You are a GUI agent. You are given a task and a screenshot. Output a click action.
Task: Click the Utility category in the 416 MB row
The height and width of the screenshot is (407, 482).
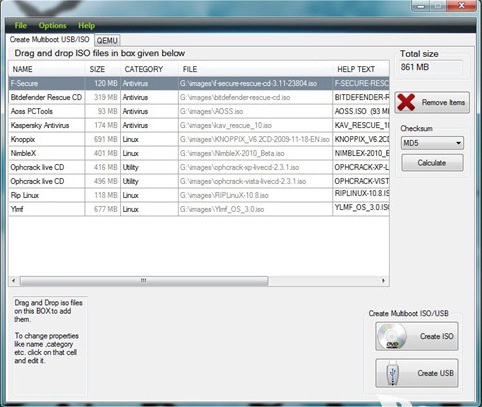coord(149,167)
